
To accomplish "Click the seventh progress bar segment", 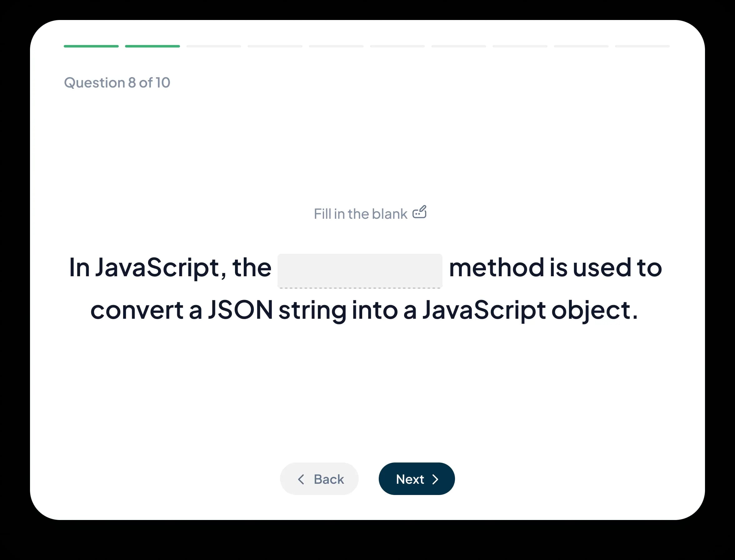I will pyautogui.click(x=459, y=46).
